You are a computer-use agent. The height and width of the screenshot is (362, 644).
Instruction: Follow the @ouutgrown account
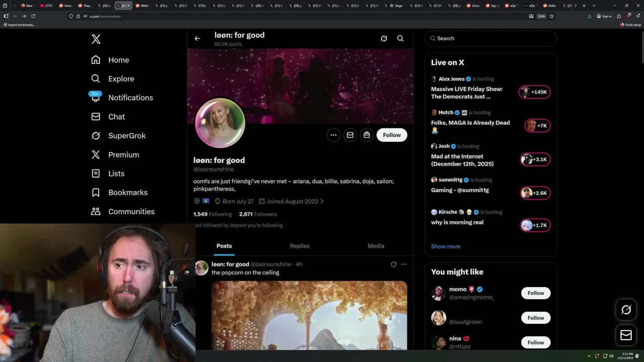pos(536,318)
